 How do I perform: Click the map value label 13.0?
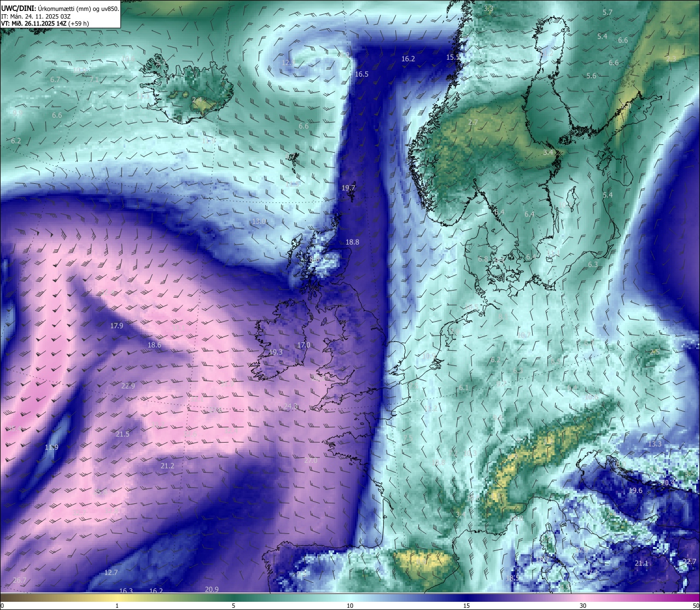[259, 222]
